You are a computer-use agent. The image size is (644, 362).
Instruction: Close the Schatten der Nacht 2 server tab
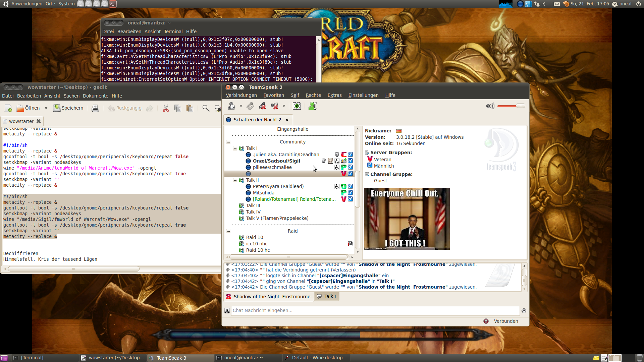[287, 120]
